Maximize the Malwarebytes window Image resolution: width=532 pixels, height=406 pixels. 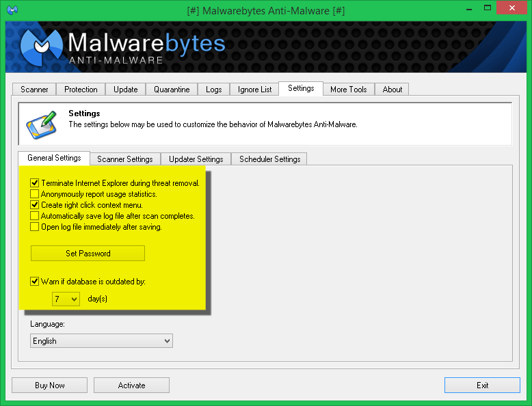tap(488, 8)
